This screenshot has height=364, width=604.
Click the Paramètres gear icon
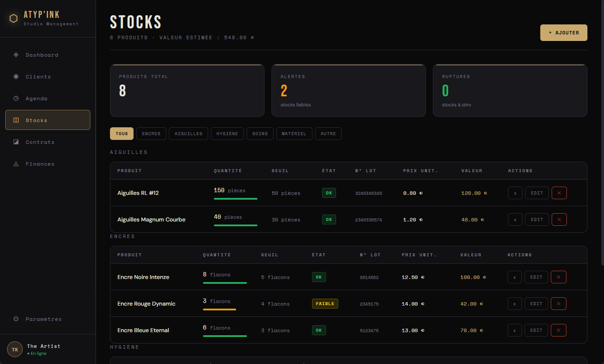tap(16, 319)
